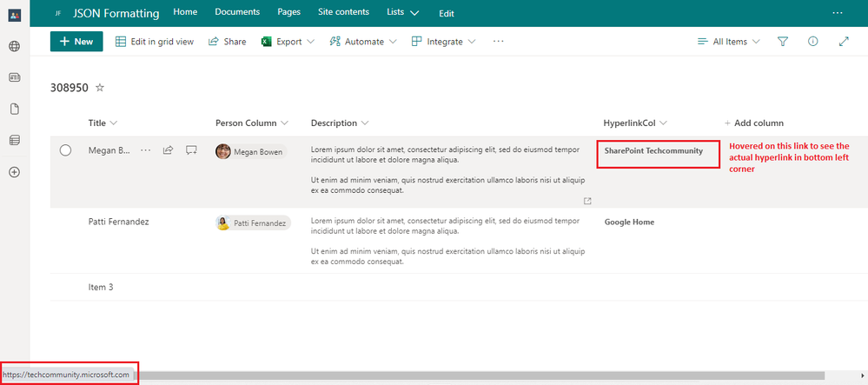
Task: Expand list to full screen view
Action: 844,42
